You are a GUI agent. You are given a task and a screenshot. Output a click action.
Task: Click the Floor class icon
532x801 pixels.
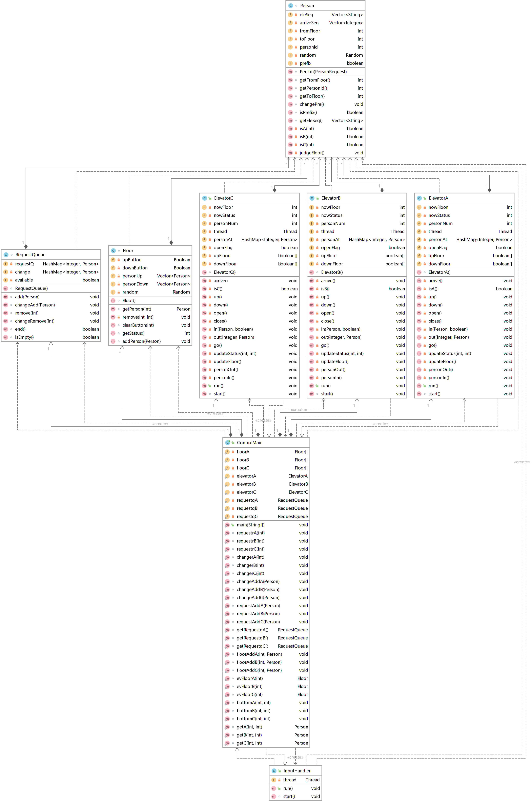[x=113, y=250]
